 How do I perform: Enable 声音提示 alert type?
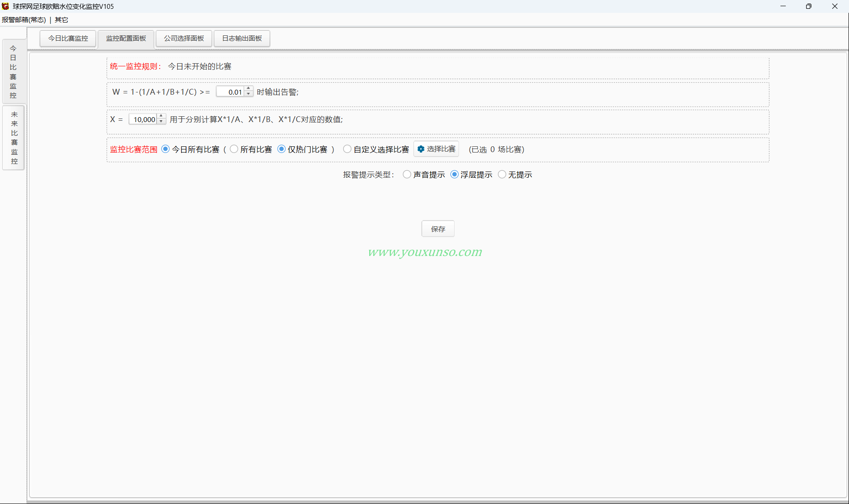point(407,174)
